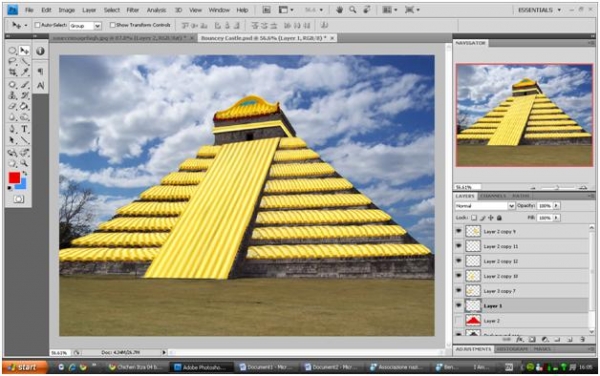Select the Hand tool in the toolbox
Screen dimensions: 600x376
(12, 163)
